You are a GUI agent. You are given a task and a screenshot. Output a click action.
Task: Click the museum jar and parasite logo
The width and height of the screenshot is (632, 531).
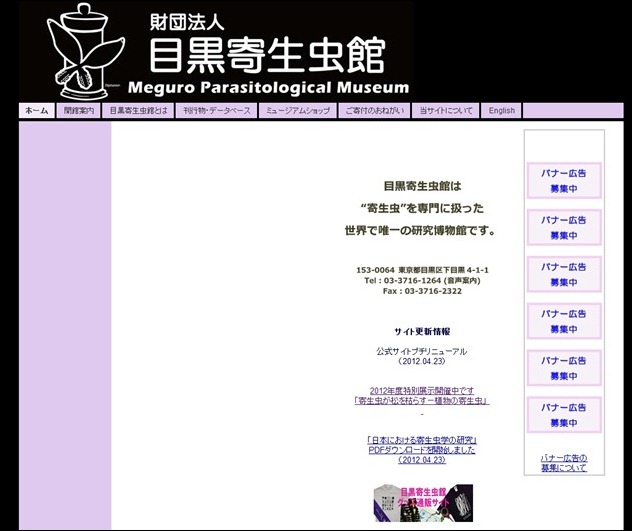click(x=85, y=51)
